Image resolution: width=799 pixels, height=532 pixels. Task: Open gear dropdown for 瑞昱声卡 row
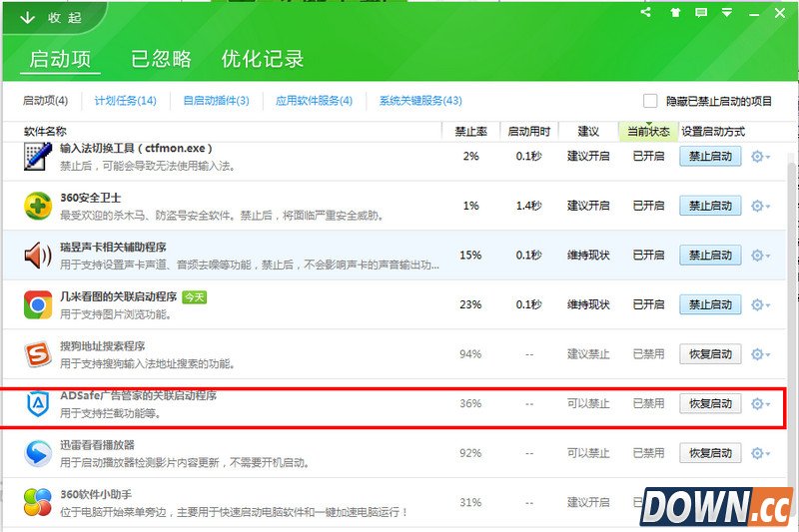[x=760, y=256]
